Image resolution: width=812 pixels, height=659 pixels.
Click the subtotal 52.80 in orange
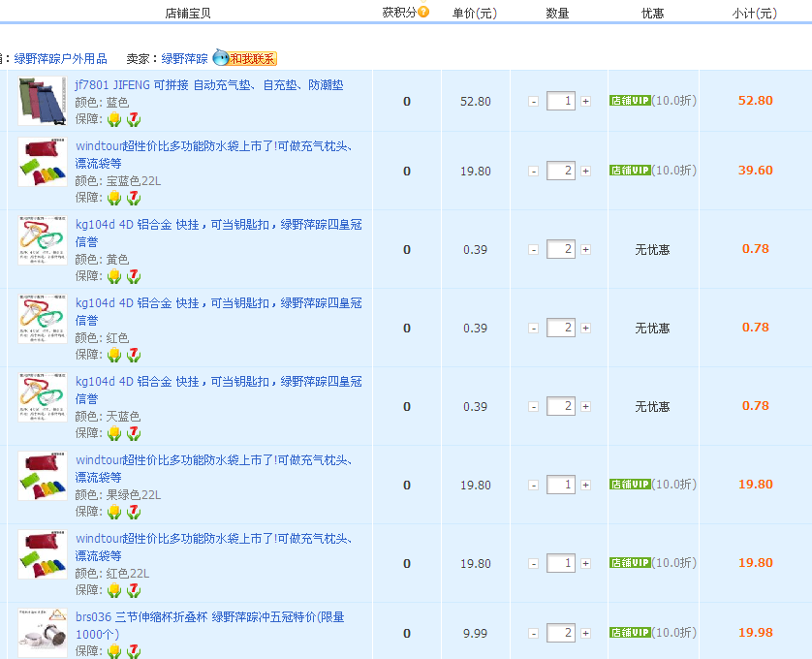(756, 101)
